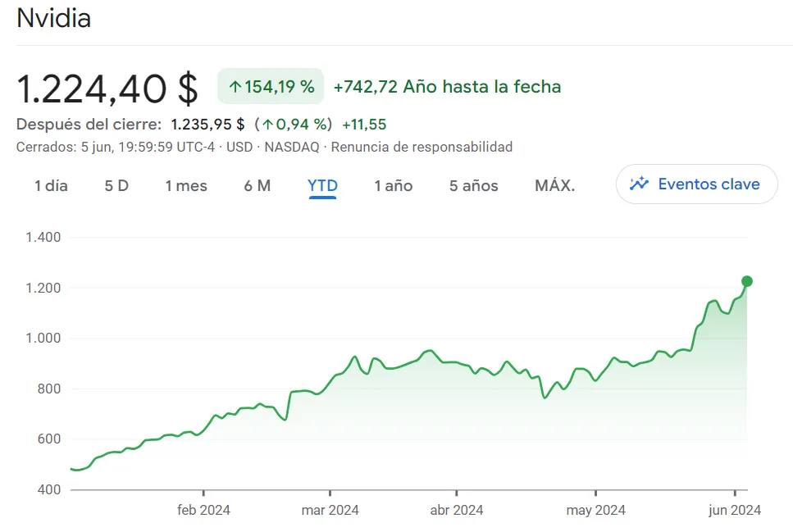Click the green endpoint dot on the chart
793x532 pixels.
click(x=746, y=281)
